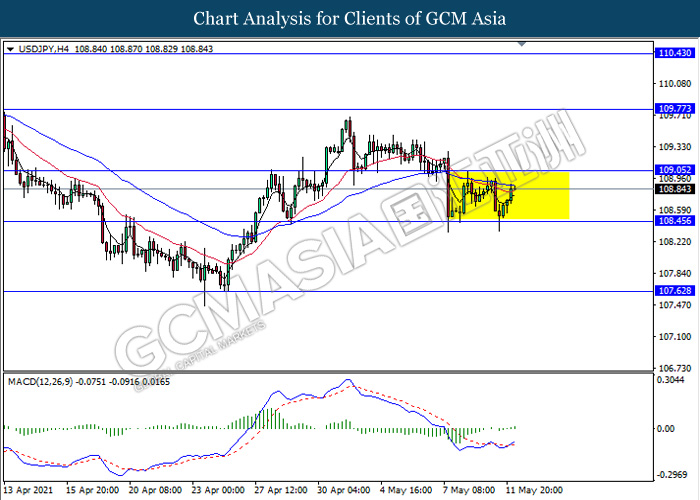The height and width of the screenshot is (500, 700).
Task: Select the yellow highlighted rectangle on chart
Action: click(509, 196)
